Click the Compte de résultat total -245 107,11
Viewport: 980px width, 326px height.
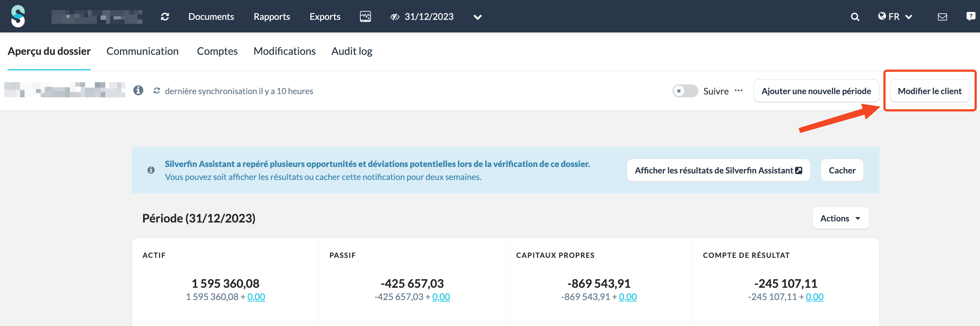786,283
